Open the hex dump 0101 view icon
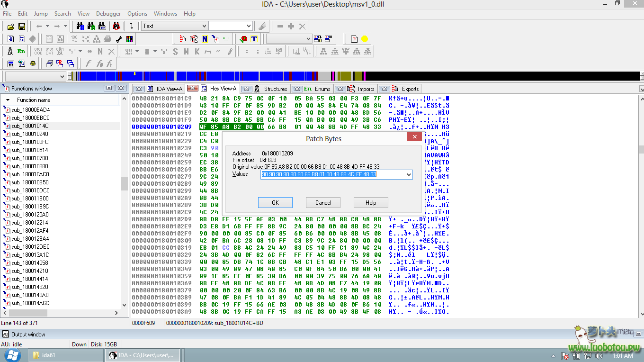Image resolution: width=644 pixels, height=362 pixels. pyautogui.click(x=22, y=39)
